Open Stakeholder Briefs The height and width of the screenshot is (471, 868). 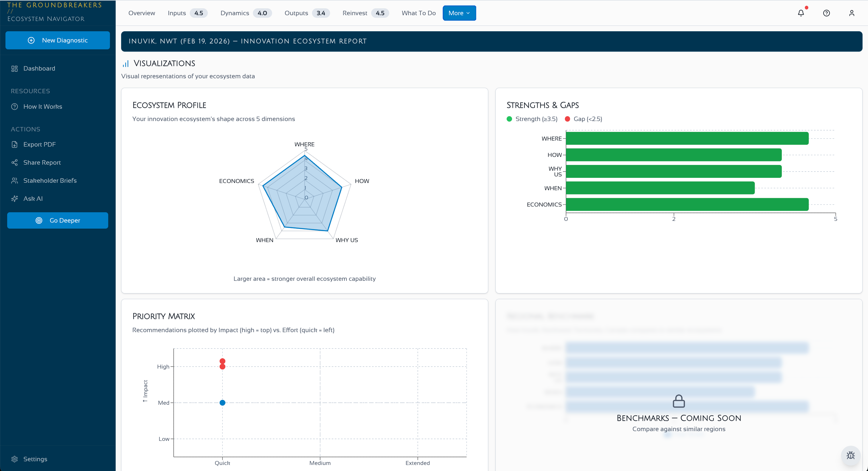(50, 180)
